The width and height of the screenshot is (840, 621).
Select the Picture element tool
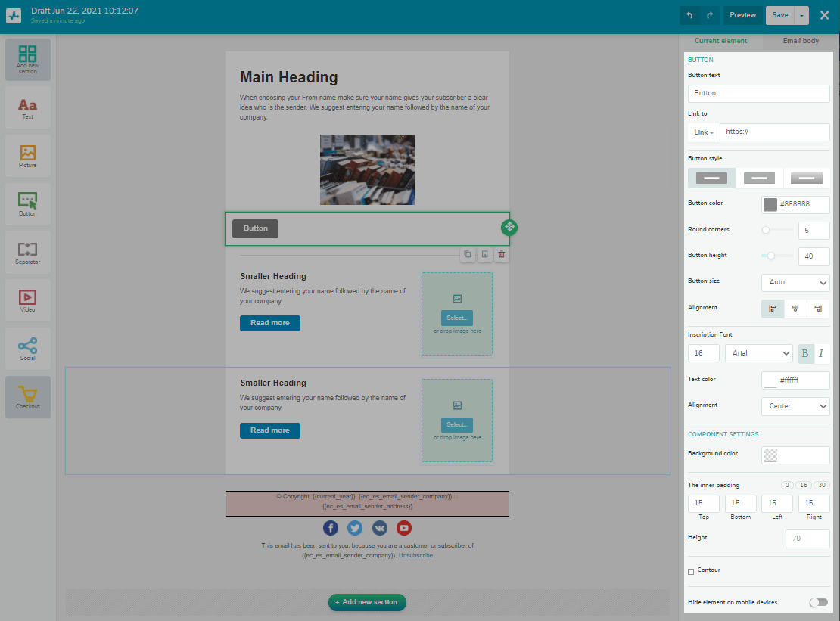click(28, 156)
